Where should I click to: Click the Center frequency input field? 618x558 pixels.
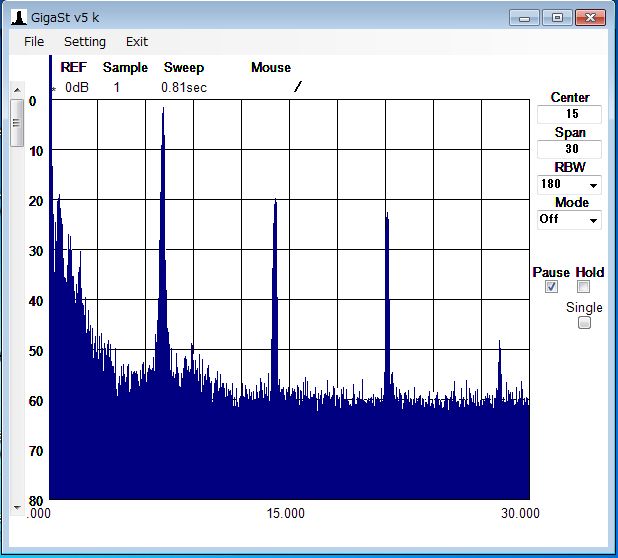(569, 114)
